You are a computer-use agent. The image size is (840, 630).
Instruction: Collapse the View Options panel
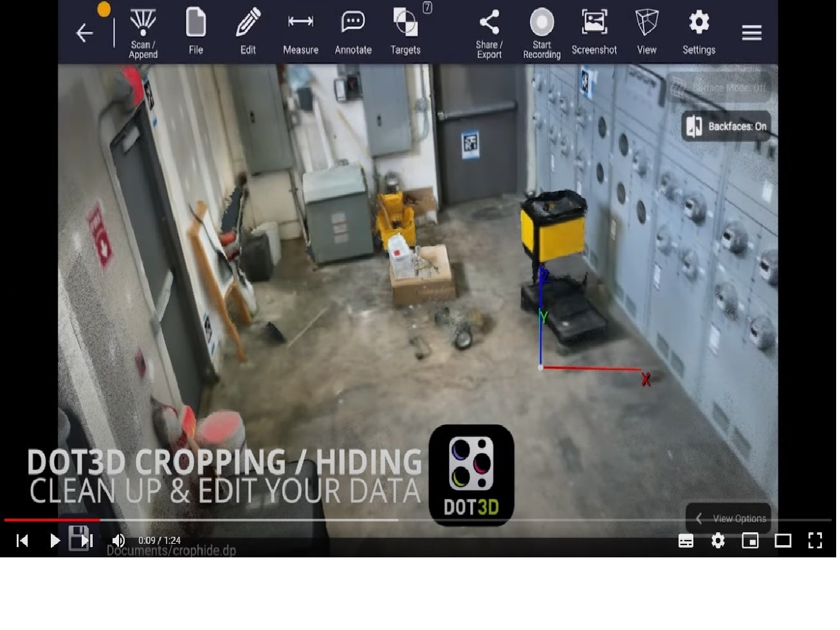(x=728, y=518)
